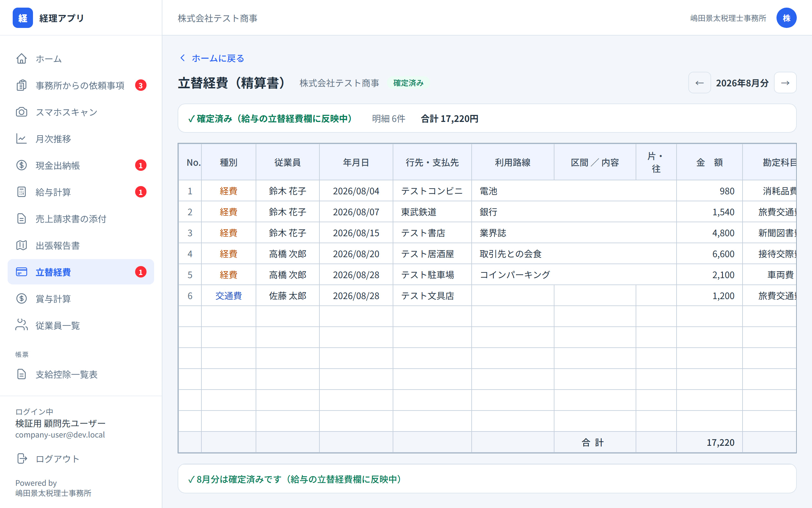Click the 6,600 amount cell

click(x=709, y=254)
